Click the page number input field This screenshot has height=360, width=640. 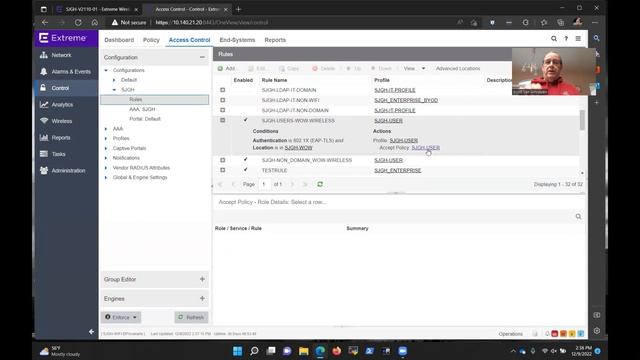point(265,184)
